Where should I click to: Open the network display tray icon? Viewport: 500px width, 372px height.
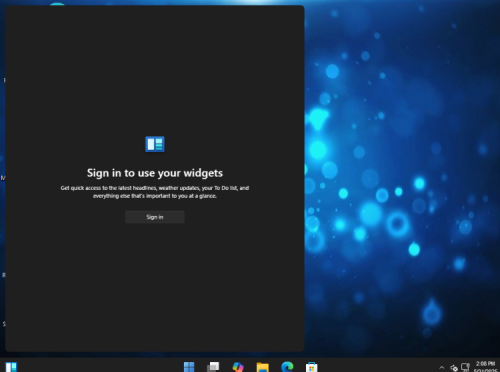click(x=465, y=367)
